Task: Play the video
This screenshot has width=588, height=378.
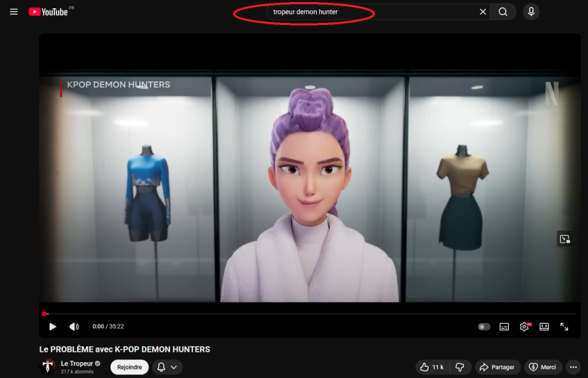Action: 53,327
